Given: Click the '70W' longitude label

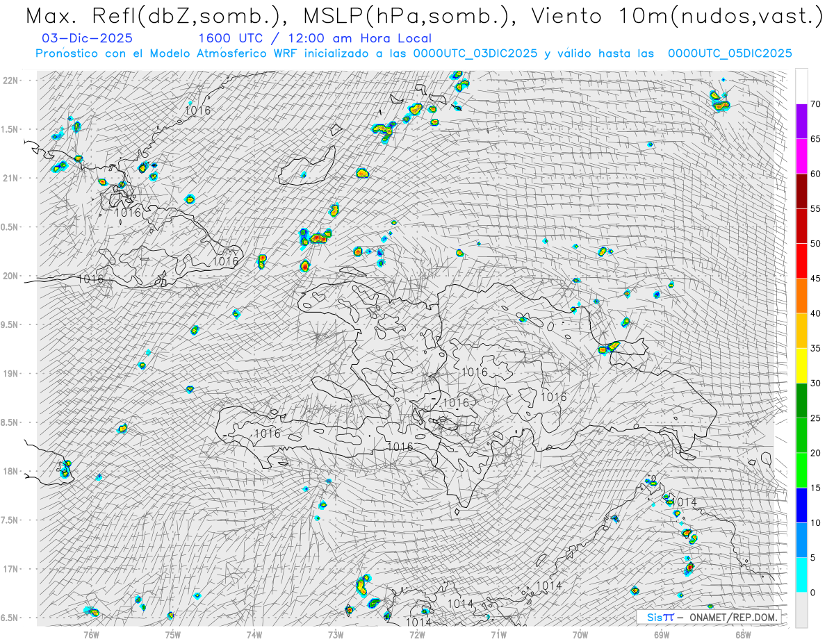Looking at the screenshot, I should pyautogui.click(x=580, y=634).
